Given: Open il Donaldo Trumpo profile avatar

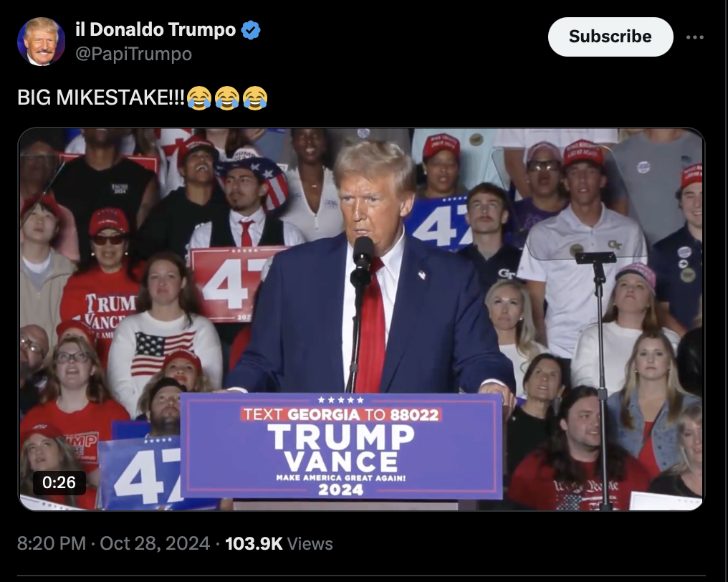Looking at the screenshot, I should click(x=41, y=42).
